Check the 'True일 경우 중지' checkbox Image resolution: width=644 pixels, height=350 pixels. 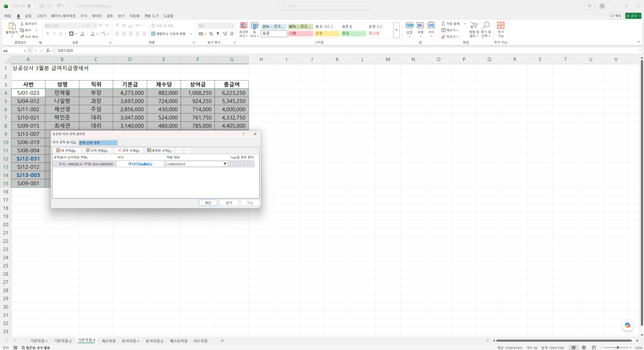tap(242, 163)
